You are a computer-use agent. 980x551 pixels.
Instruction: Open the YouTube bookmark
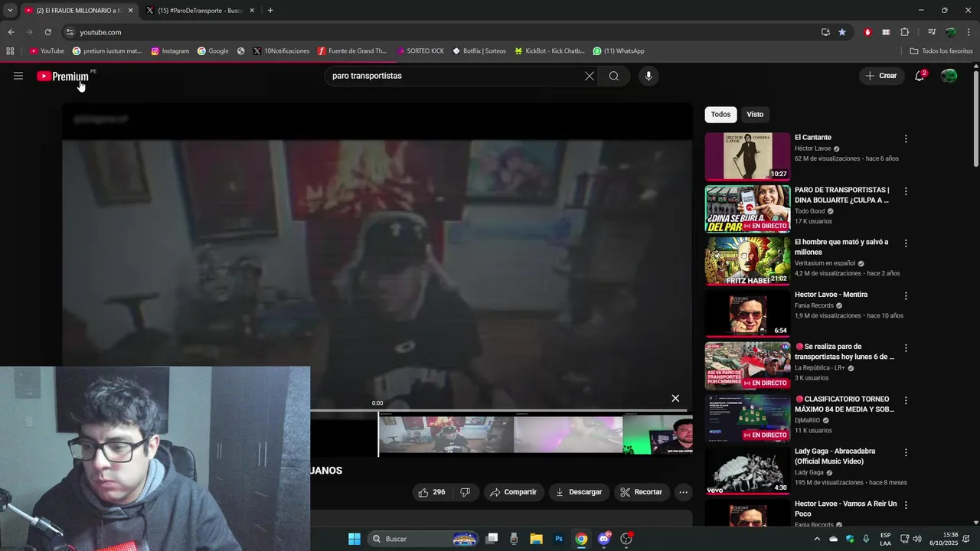point(47,51)
